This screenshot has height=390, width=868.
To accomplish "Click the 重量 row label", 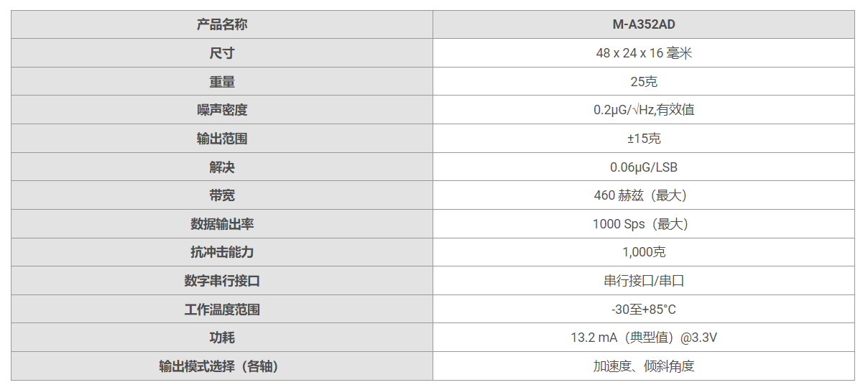I will pos(222,82).
